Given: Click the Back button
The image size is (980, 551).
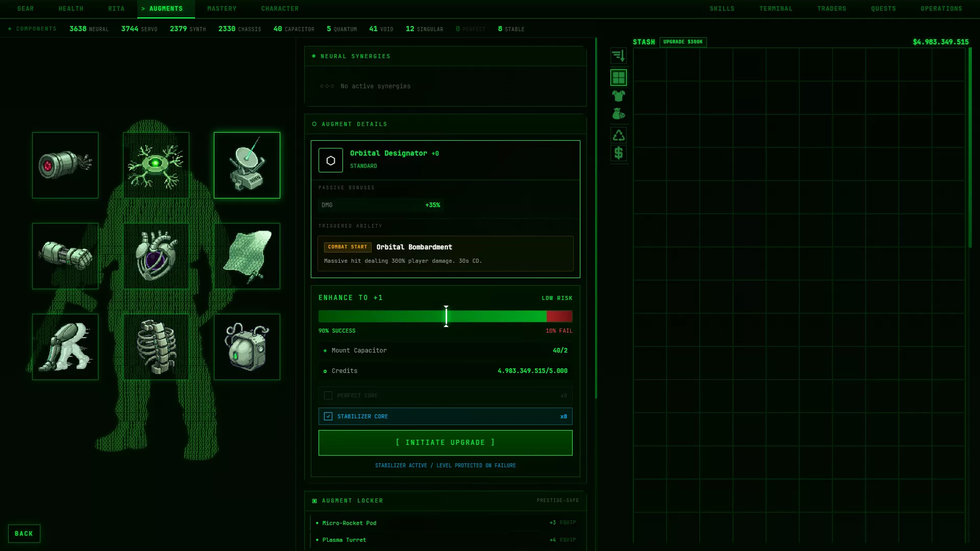Looking at the screenshot, I should pos(24,534).
